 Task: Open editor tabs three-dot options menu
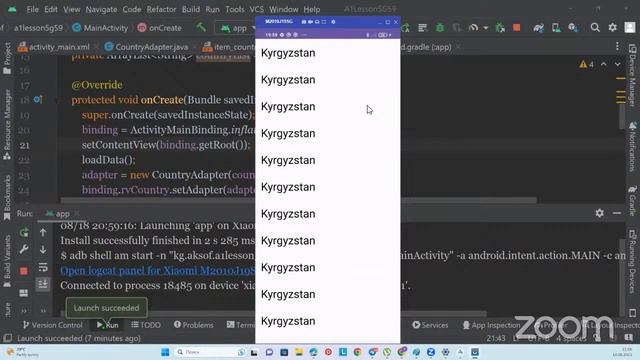617,47
